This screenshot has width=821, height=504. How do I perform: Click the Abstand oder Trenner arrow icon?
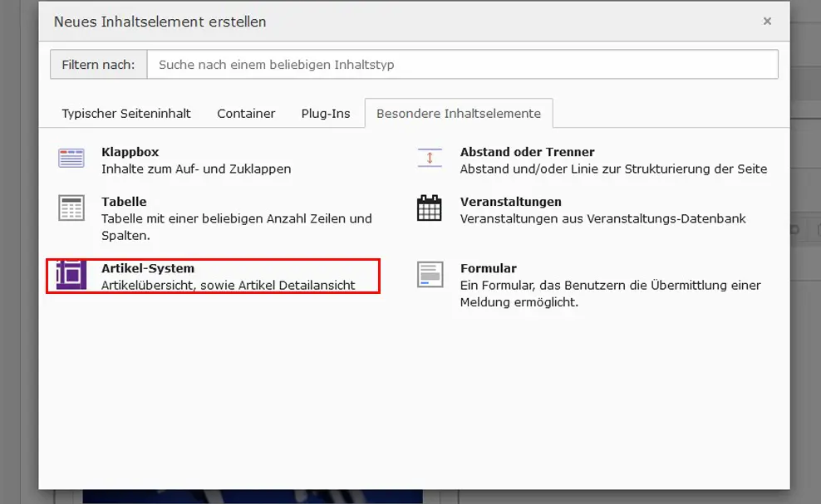pyautogui.click(x=430, y=158)
